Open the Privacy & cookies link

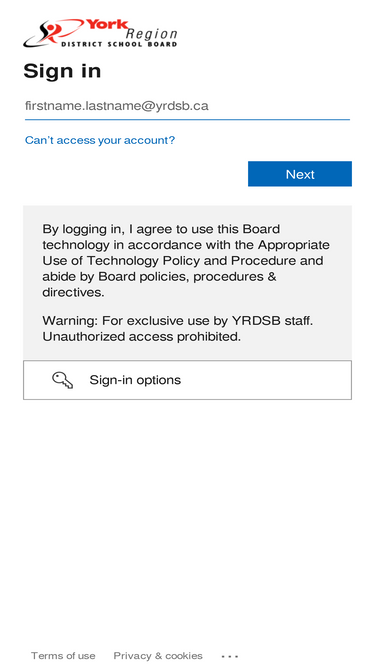(158, 656)
